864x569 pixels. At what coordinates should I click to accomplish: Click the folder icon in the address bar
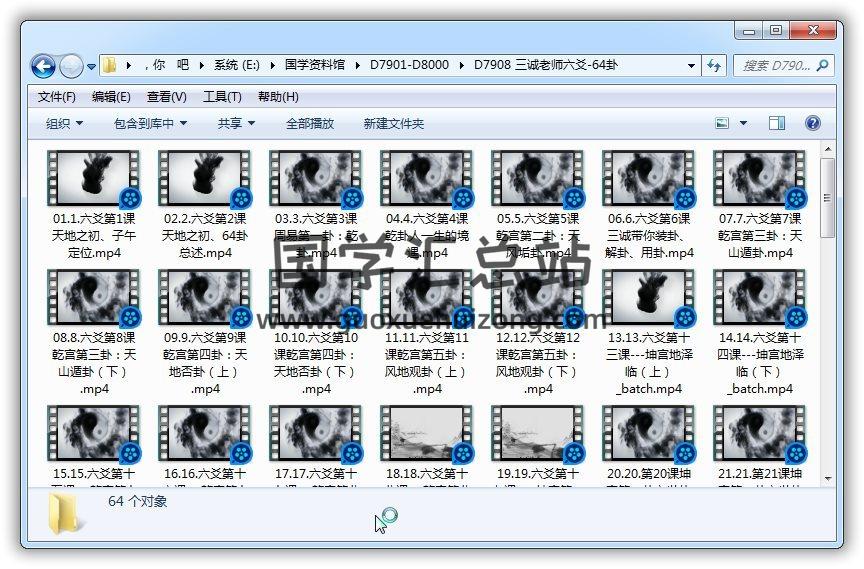(110, 65)
